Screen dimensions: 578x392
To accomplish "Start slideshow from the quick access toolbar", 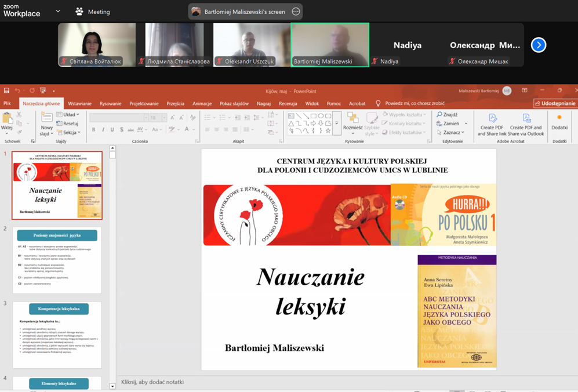I will (43, 90).
